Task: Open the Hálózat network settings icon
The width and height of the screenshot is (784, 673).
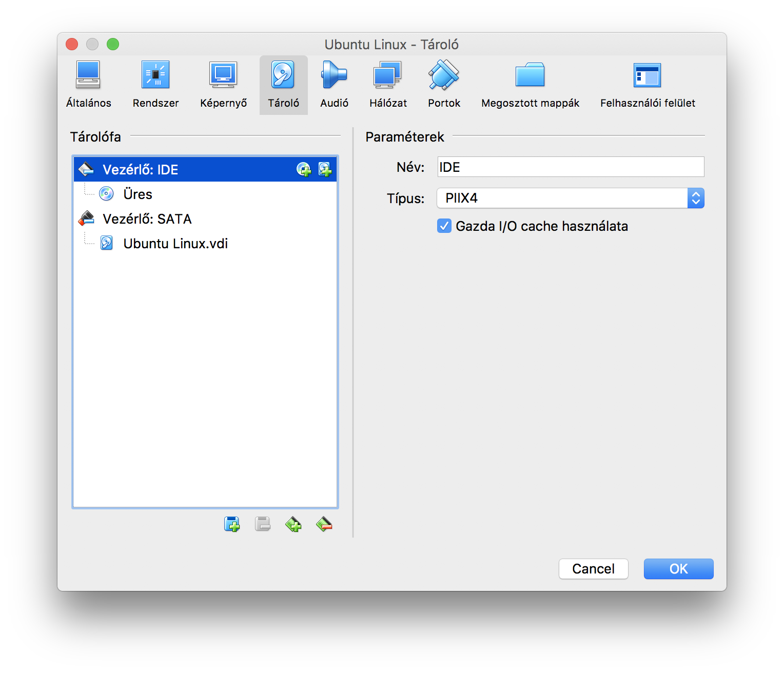Action: tap(388, 75)
